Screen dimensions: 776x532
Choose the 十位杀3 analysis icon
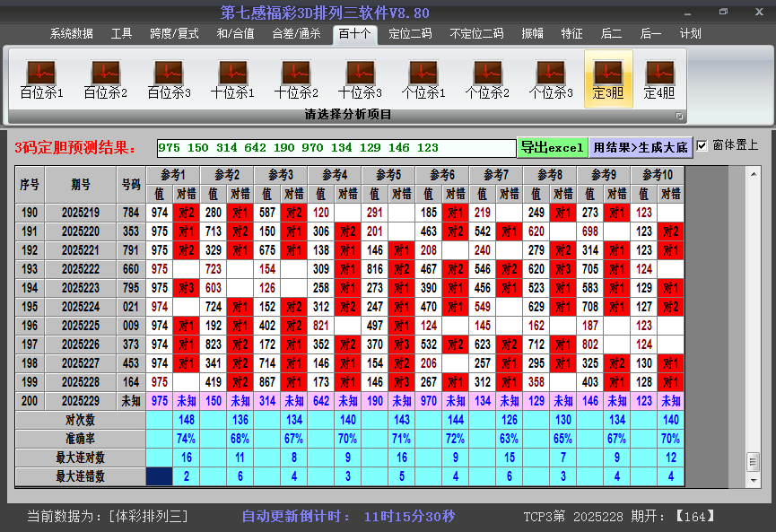coord(360,79)
